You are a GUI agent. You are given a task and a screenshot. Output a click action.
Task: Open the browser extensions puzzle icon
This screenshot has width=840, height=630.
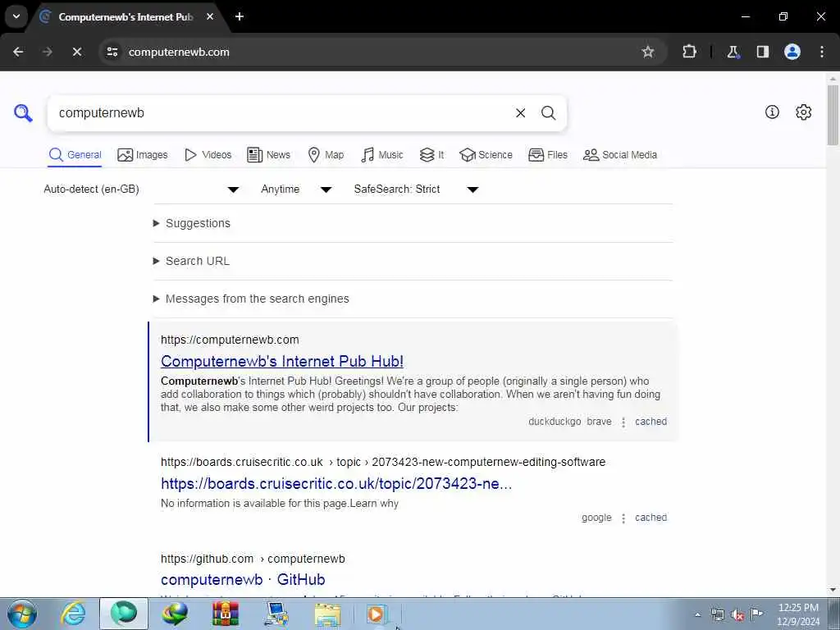[x=689, y=52]
